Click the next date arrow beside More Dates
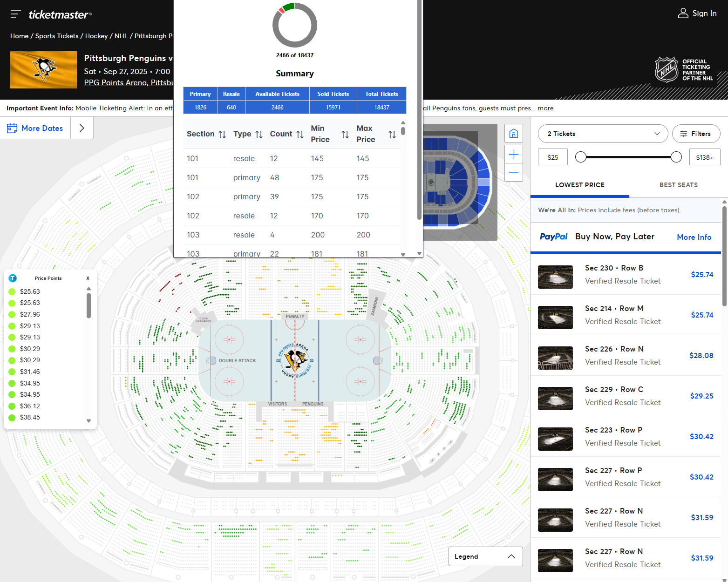The image size is (728, 582). 82,128
